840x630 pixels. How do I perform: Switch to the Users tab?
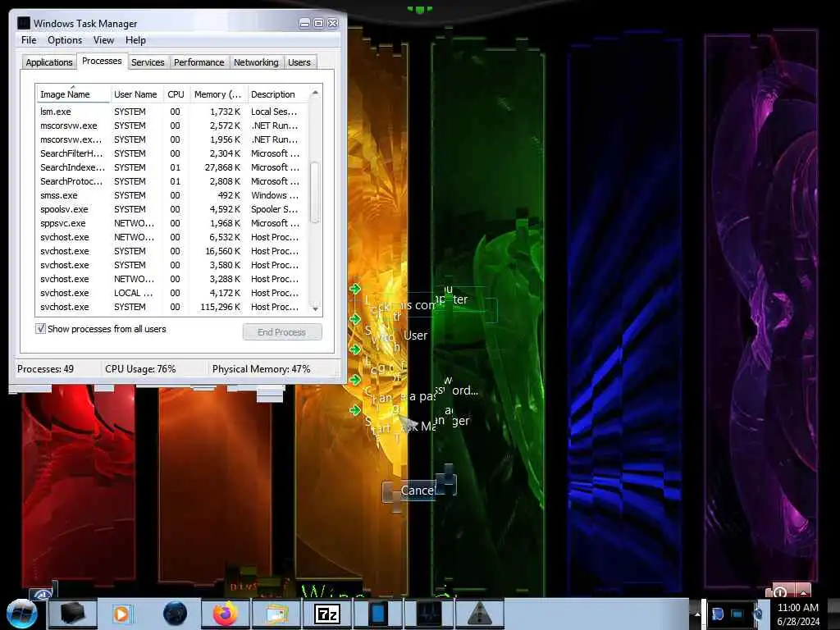pos(299,62)
